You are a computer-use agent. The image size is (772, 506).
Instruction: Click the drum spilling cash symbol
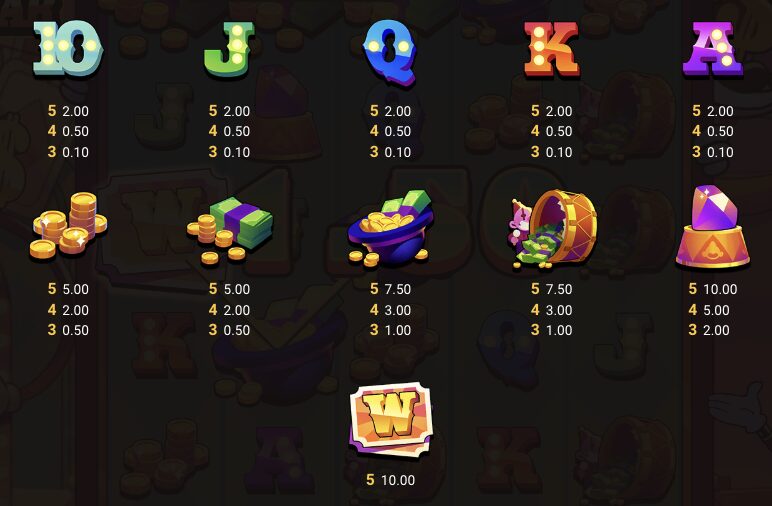[552, 229]
